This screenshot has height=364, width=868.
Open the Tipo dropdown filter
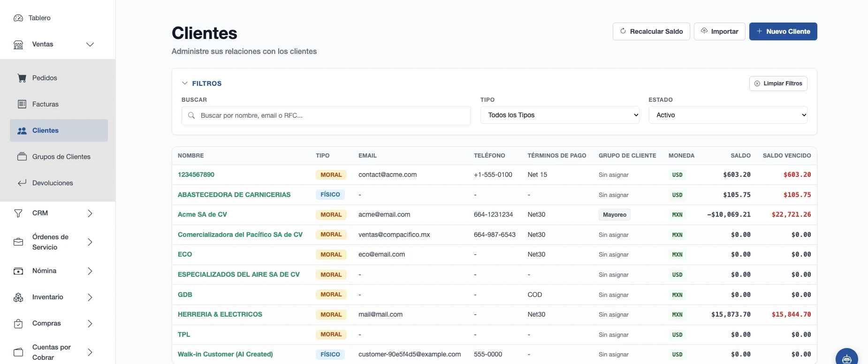point(560,115)
